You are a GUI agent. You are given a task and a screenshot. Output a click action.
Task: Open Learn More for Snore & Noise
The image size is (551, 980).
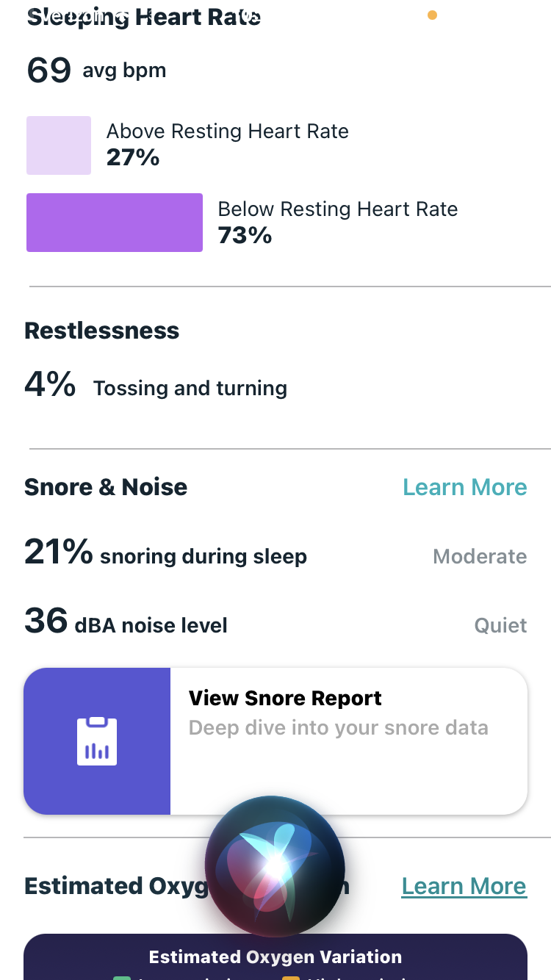click(464, 487)
